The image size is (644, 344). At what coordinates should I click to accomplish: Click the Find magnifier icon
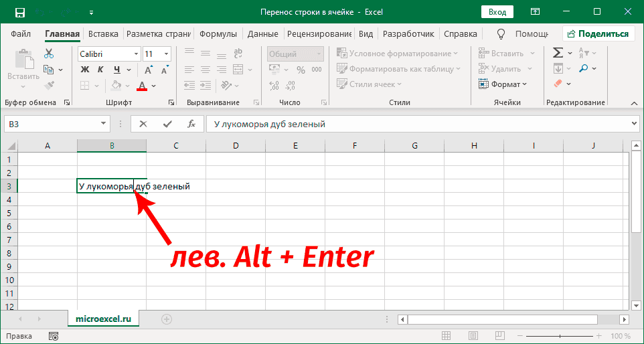click(584, 68)
